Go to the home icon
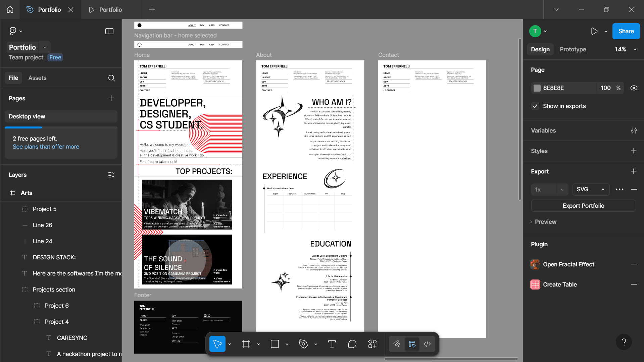 [x=10, y=9]
